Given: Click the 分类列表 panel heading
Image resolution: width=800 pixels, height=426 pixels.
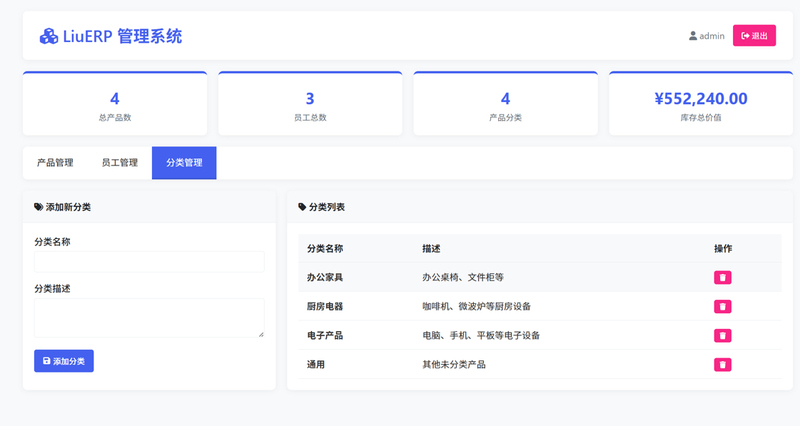Looking at the screenshot, I should point(327,207).
